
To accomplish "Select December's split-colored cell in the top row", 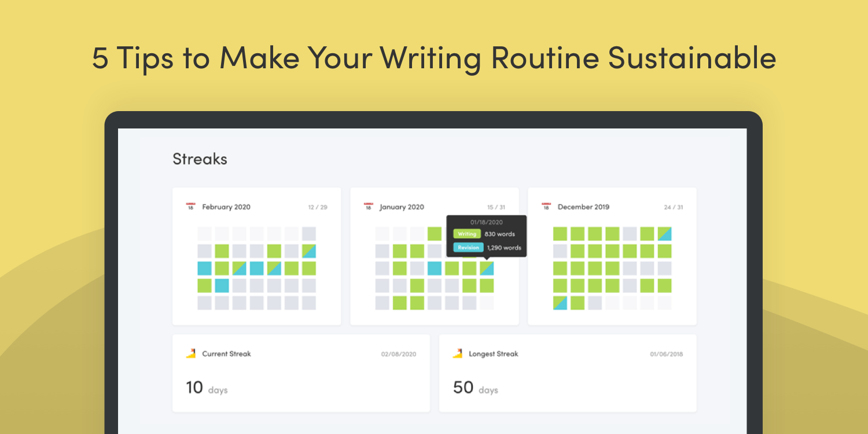I will click(x=664, y=234).
